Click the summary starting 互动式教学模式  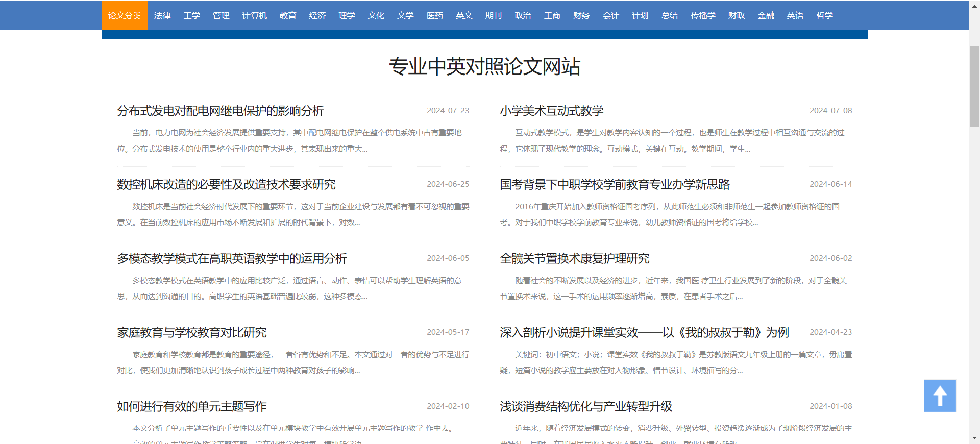tap(676, 140)
